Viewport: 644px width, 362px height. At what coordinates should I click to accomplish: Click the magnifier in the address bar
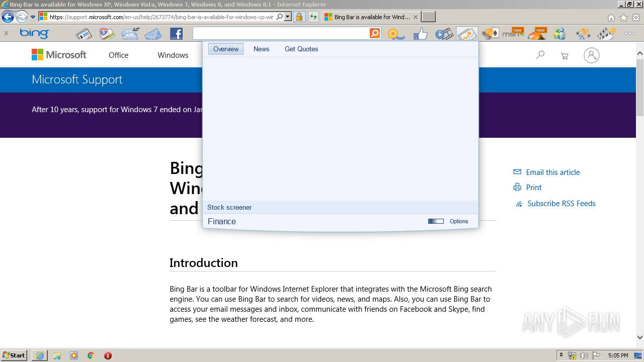click(280, 17)
